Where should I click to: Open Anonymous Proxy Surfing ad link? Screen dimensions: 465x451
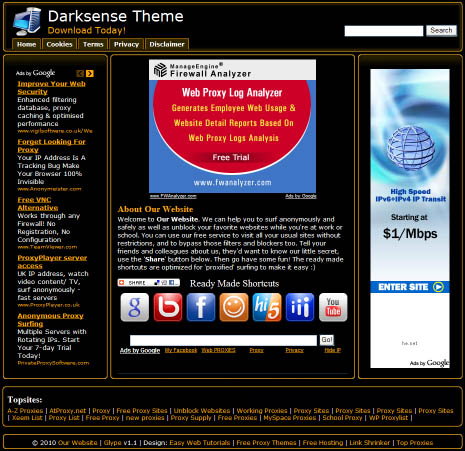click(51, 320)
